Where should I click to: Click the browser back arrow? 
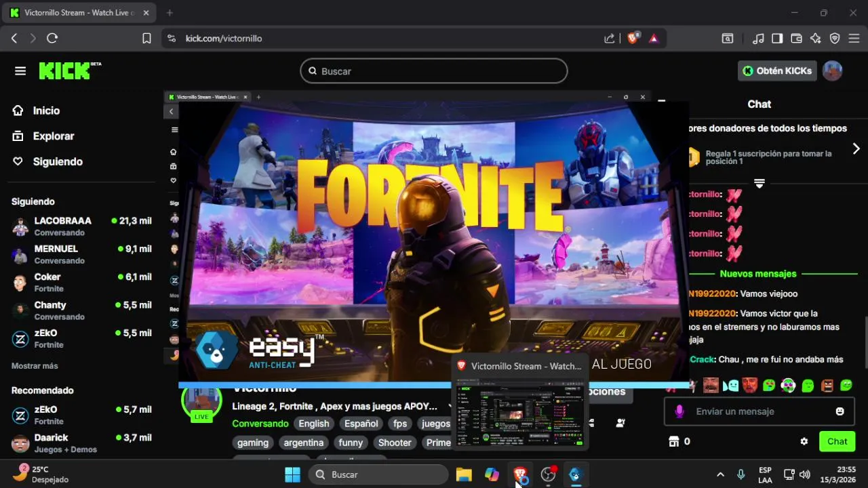coord(14,39)
